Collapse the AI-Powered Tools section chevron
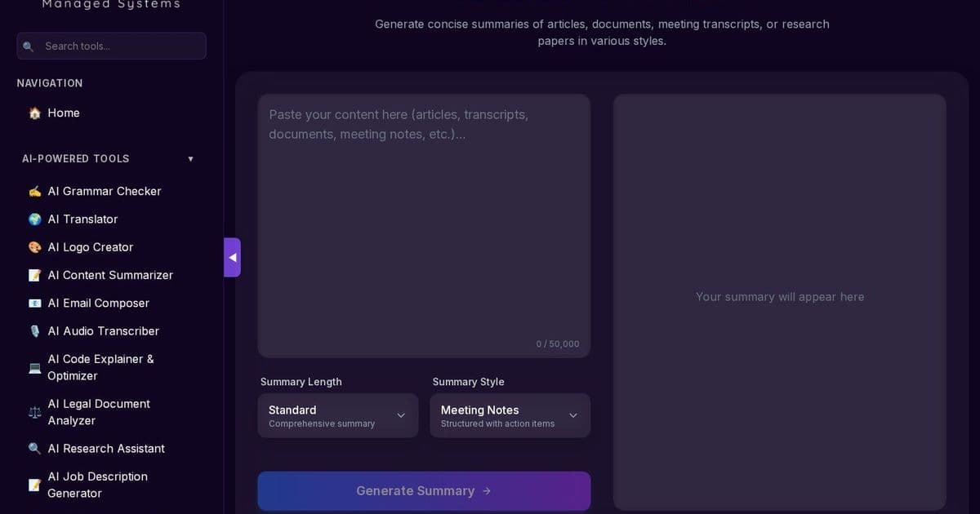The height and width of the screenshot is (514, 980). pos(190,158)
